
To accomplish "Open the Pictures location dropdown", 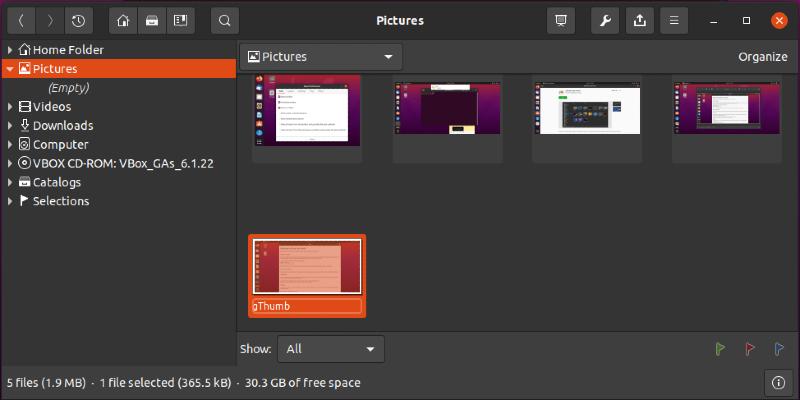I will click(321, 57).
